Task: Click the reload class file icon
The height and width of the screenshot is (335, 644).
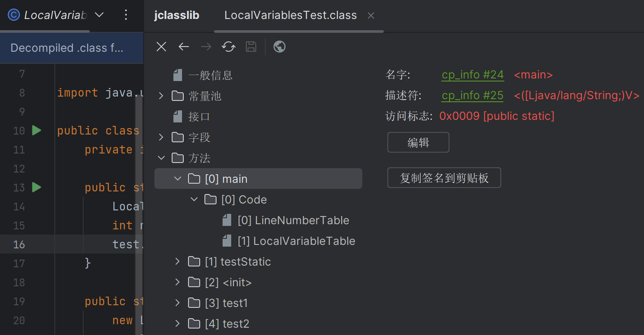Action: point(229,47)
